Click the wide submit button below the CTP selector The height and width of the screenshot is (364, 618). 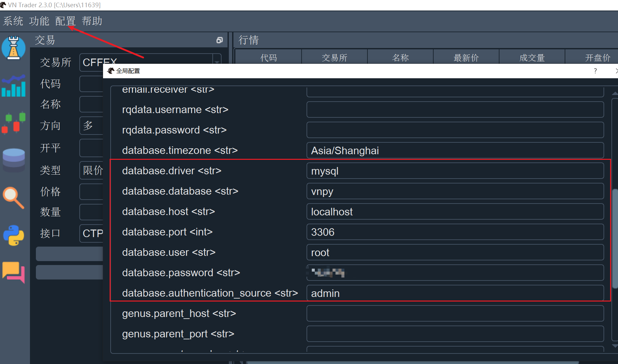(x=69, y=254)
